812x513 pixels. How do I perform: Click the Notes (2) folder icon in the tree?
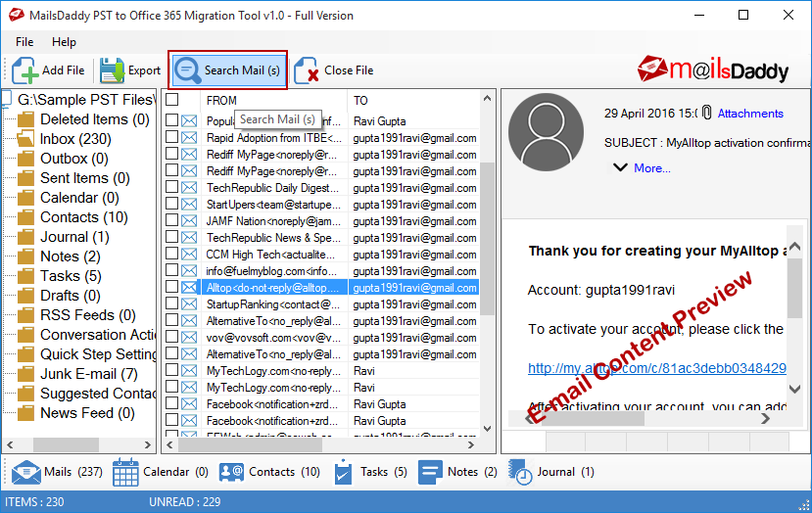click(x=25, y=256)
